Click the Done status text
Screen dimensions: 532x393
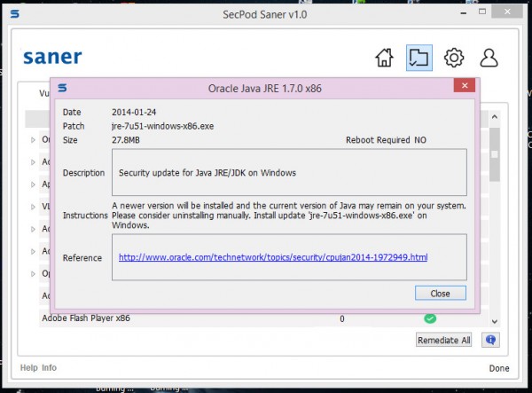(x=499, y=368)
